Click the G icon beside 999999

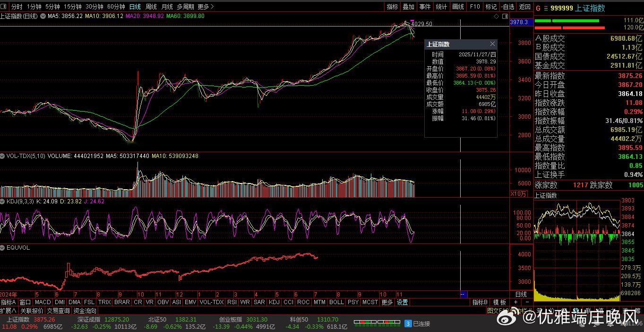pyautogui.click(x=538, y=8)
